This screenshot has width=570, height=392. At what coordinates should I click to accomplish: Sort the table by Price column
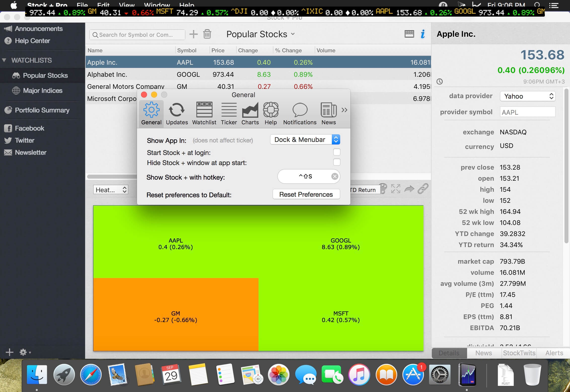point(223,50)
